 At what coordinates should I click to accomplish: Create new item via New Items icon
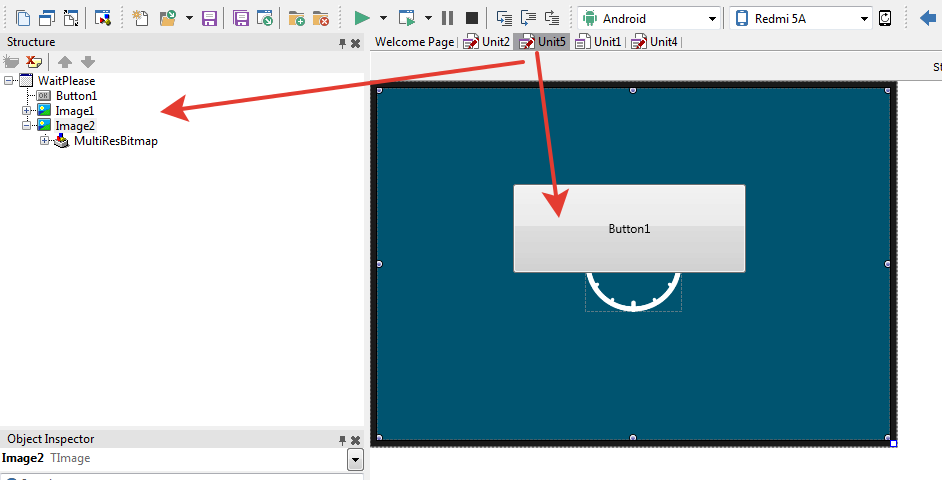point(141,18)
